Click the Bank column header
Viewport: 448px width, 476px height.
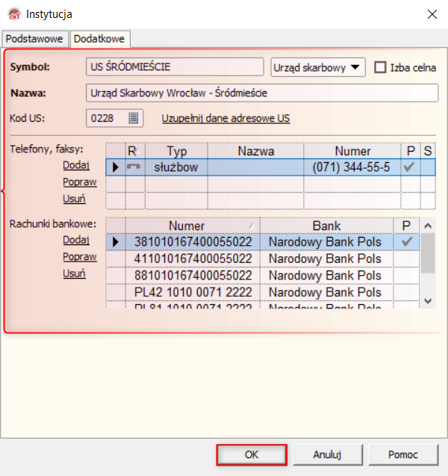tap(327, 226)
